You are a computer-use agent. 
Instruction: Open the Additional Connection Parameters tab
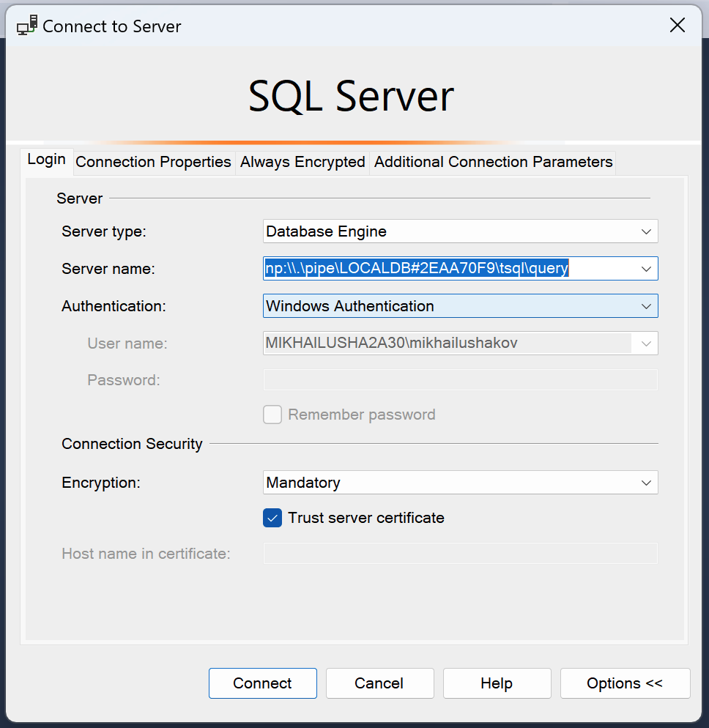click(493, 162)
